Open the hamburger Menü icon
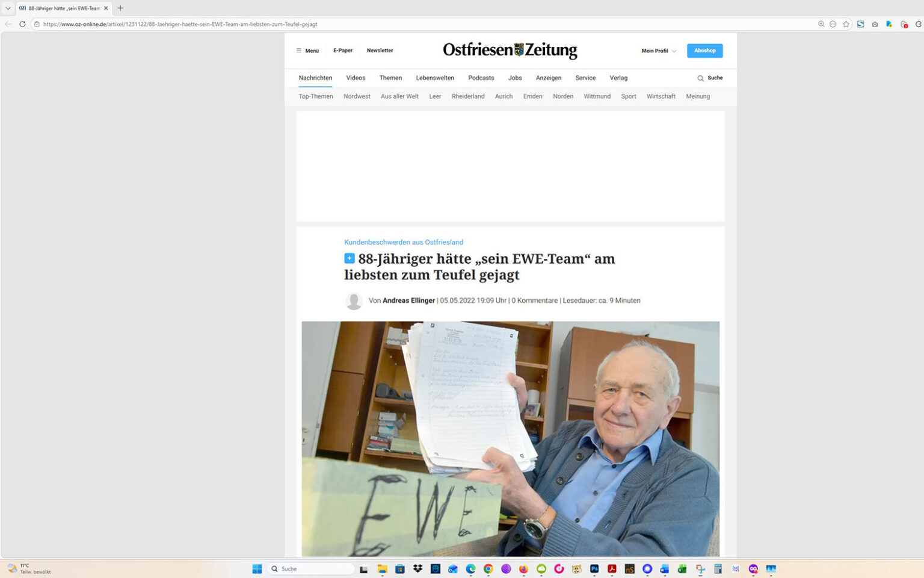The width and height of the screenshot is (924, 578). click(x=299, y=51)
